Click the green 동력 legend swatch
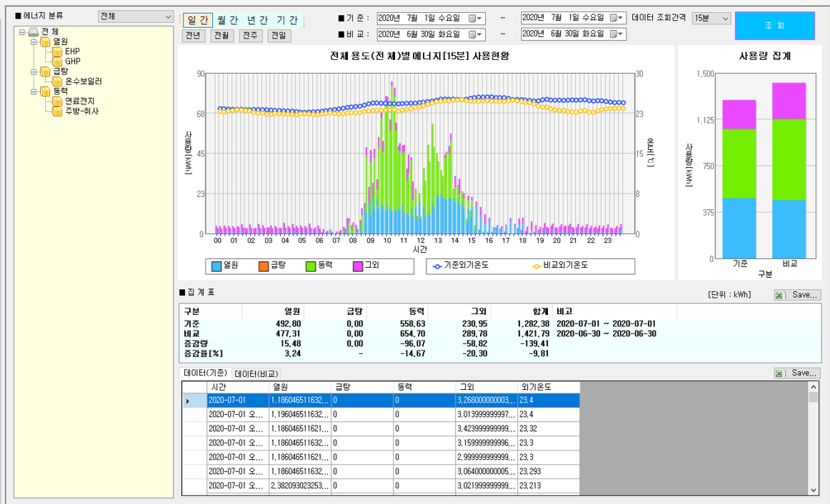 click(x=311, y=266)
